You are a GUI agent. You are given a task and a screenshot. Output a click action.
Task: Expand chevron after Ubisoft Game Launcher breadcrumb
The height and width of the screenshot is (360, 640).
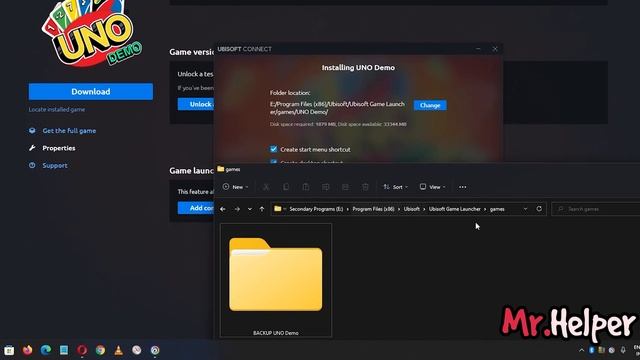click(x=485, y=209)
